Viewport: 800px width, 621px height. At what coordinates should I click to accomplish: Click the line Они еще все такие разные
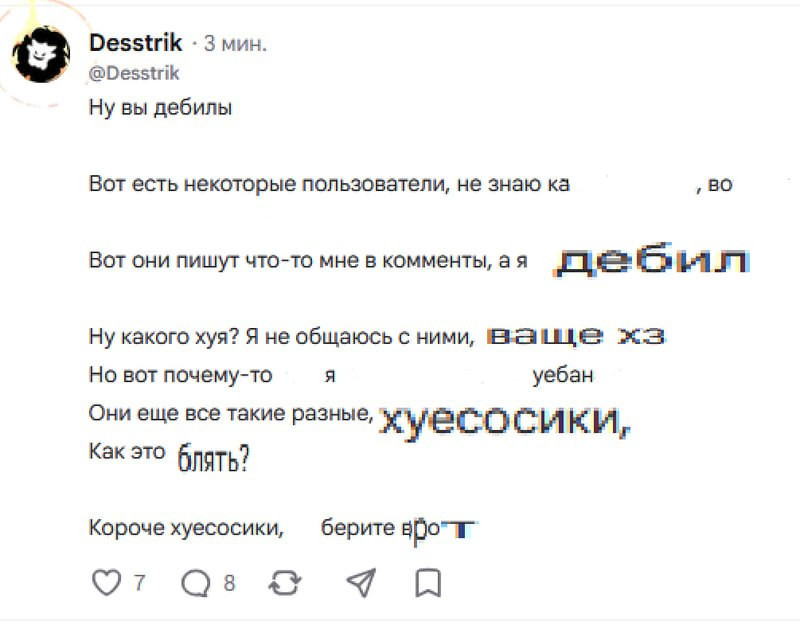tap(231, 413)
